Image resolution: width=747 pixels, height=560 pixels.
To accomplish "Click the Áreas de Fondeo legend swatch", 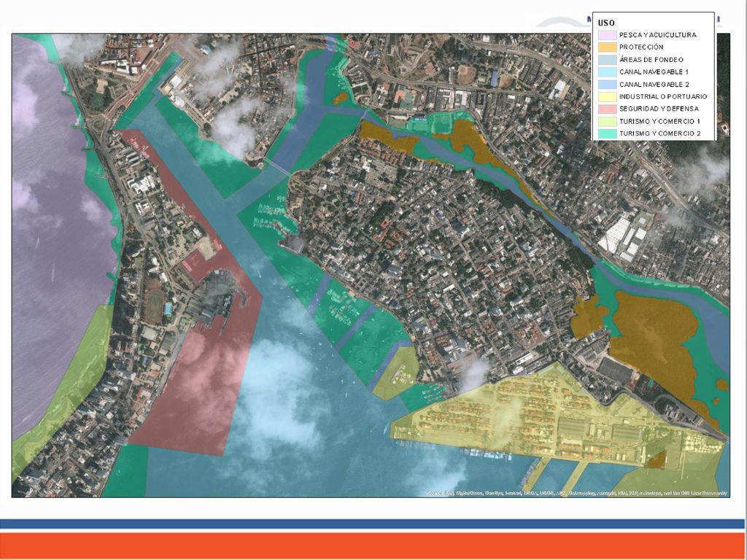I will tap(607, 60).
